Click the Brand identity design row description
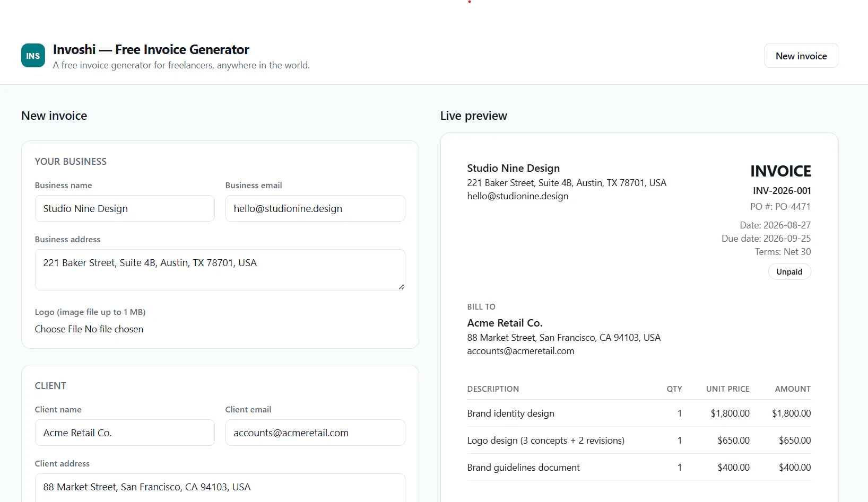 [511, 413]
